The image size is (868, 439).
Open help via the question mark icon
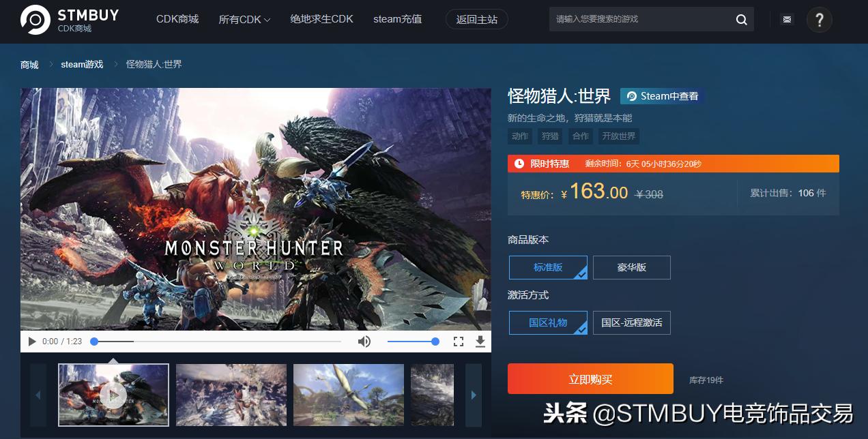pos(819,20)
